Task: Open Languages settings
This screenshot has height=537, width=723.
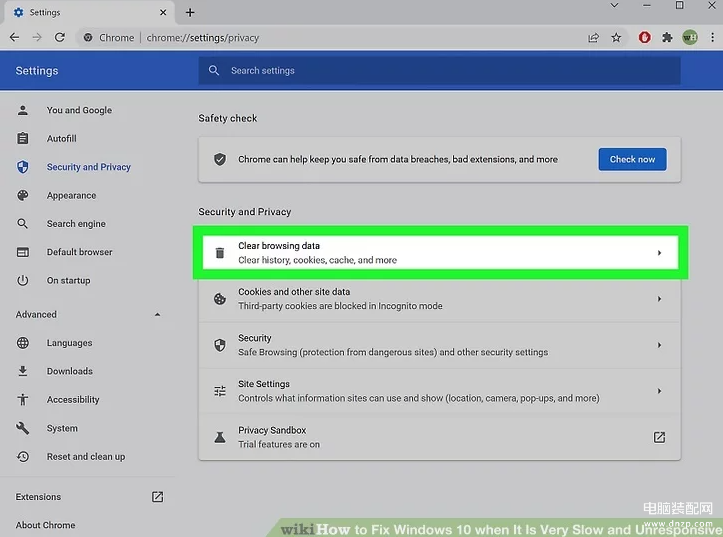Action: click(69, 343)
